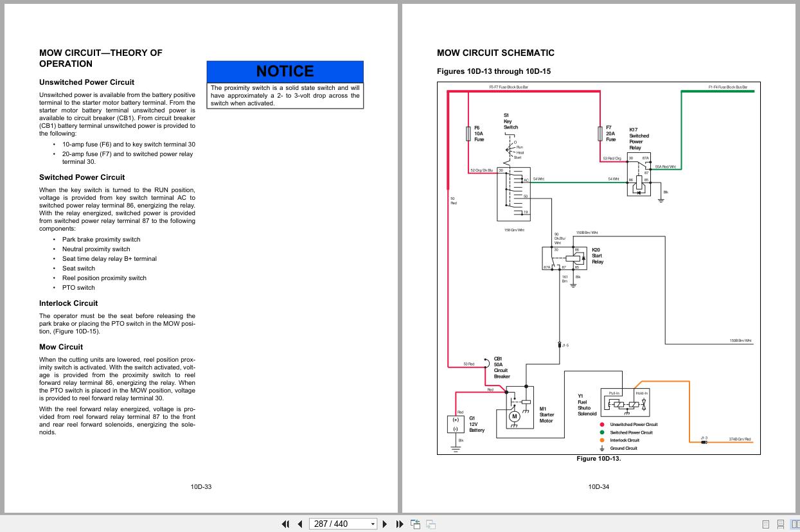800x532 pixels.
Task: Click the G1 12V Battery label
Action: pos(477,424)
